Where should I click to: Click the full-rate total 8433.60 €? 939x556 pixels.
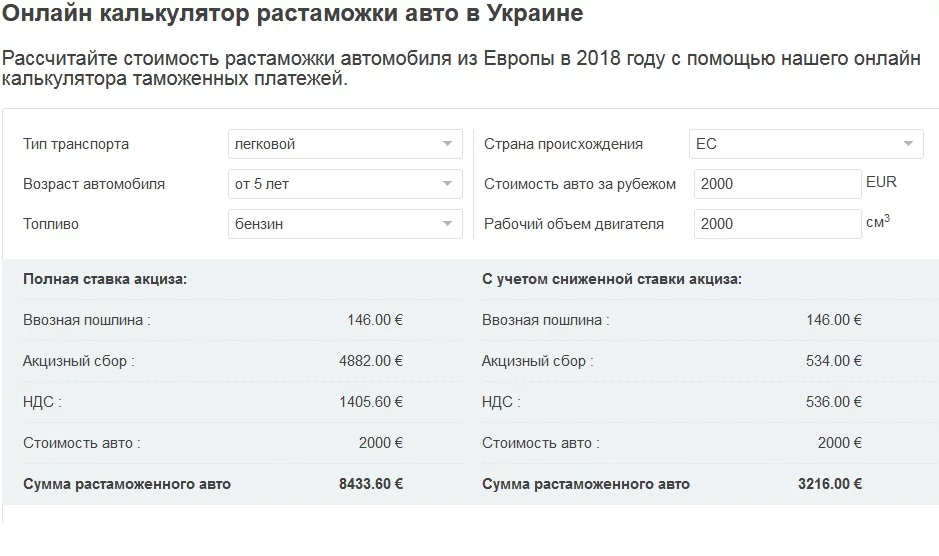pyautogui.click(x=371, y=484)
